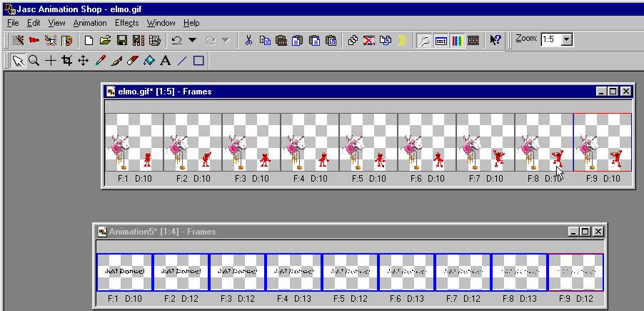Viewport: 644px width, 311px height.
Task: Select frame F:9 in elmo.gif window
Action: pos(603,142)
